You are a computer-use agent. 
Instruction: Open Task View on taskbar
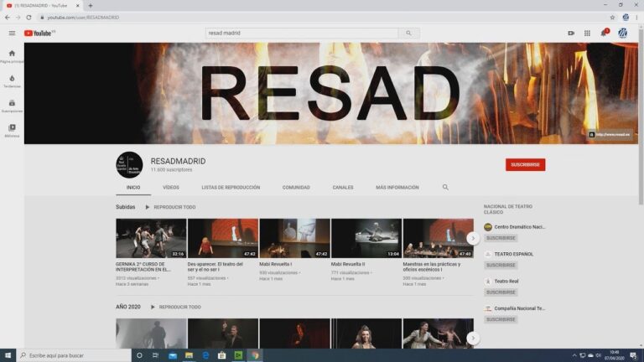pyautogui.click(x=155, y=355)
